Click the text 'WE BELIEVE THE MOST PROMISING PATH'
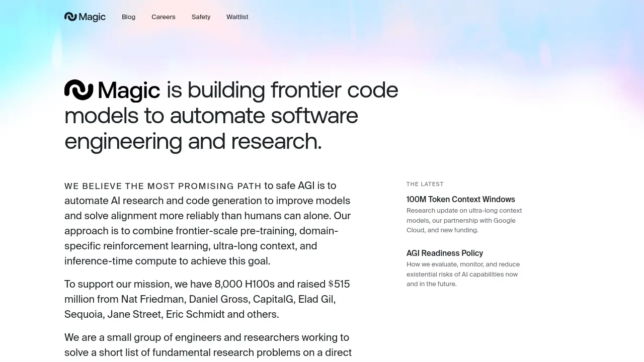Viewport: 644px width, 362px height. point(163,186)
